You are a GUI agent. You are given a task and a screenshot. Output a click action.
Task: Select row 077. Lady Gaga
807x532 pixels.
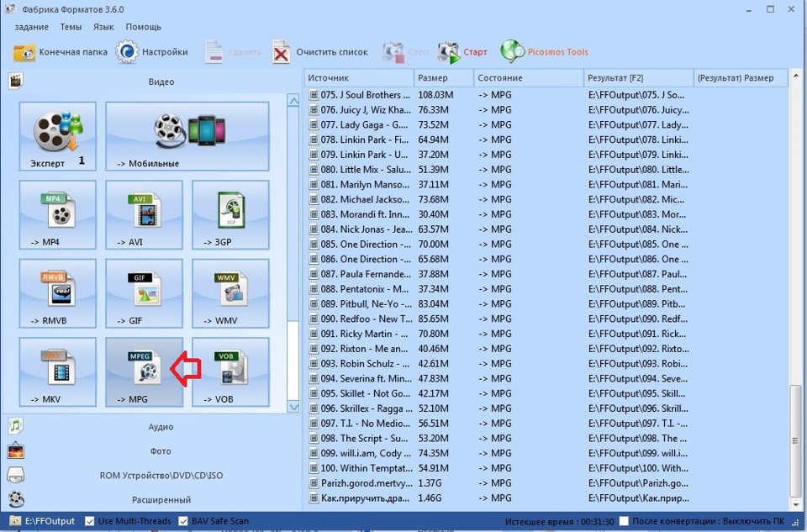[546, 124]
